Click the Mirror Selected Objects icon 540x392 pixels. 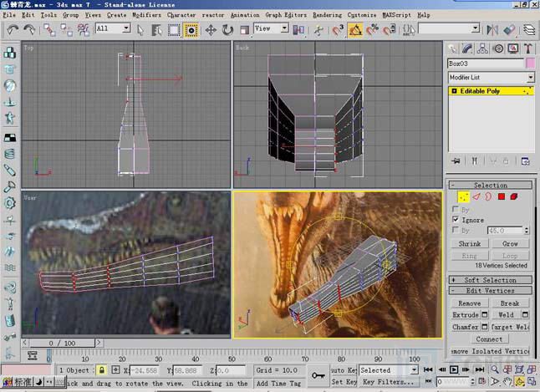pyautogui.click(x=492, y=30)
